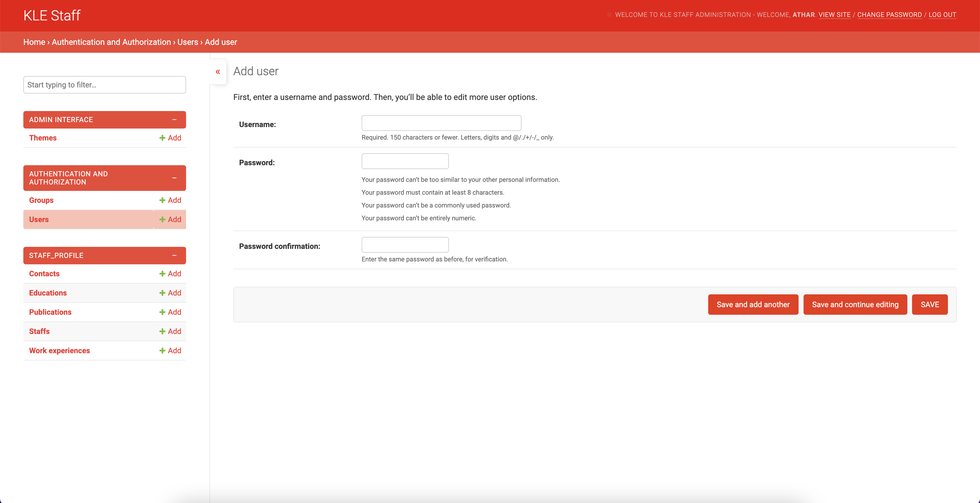Collapse the ADMIN INTERFACE section
980x503 pixels.
pos(175,119)
